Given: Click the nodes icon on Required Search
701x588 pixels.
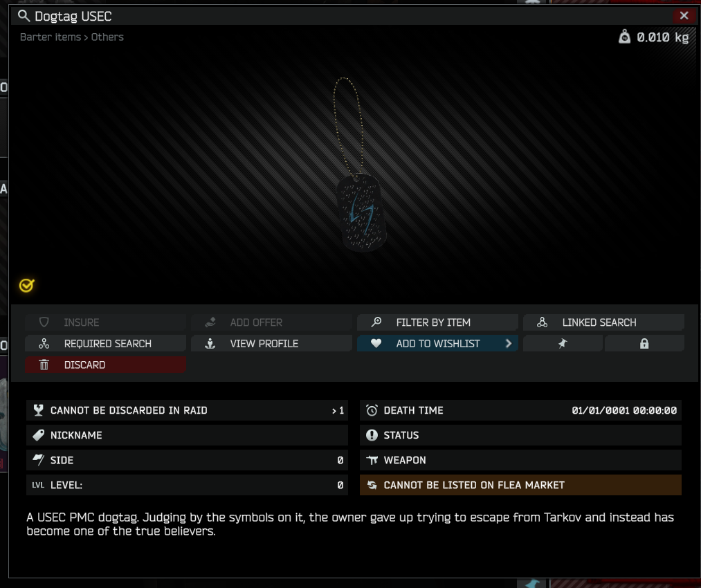Looking at the screenshot, I should coord(44,344).
